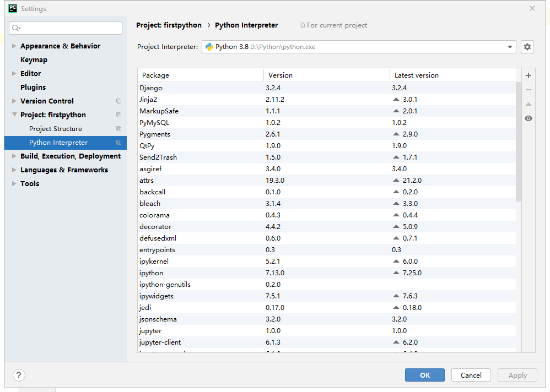Open the Project Interpreter dropdown arrow
Image resolution: width=550 pixels, height=392 pixels.
[x=510, y=47]
